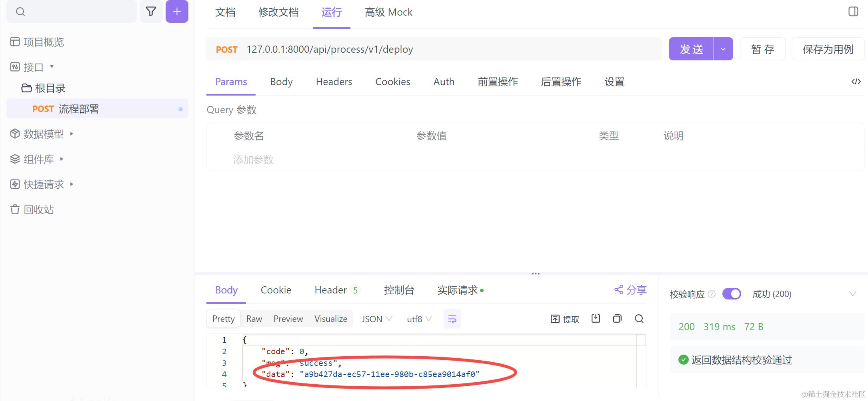Open the Cookies tab
Image resolution: width=868 pixels, height=401 pixels.
point(393,82)
